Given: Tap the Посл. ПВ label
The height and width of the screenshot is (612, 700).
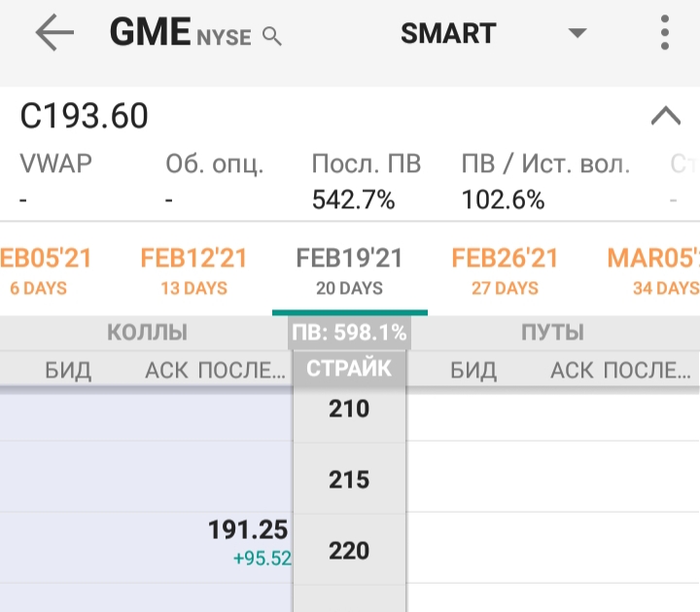Looking at the screenshot, I should coord(367,163).
